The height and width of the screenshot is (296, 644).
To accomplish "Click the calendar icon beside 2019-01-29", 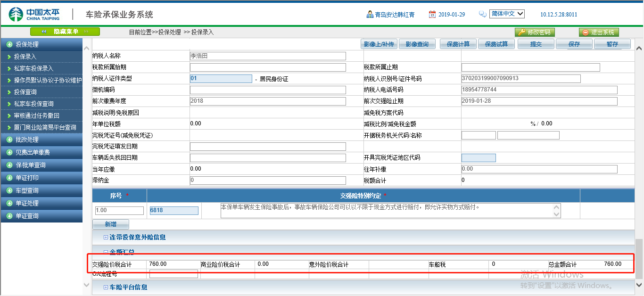I will click(432, 14).
